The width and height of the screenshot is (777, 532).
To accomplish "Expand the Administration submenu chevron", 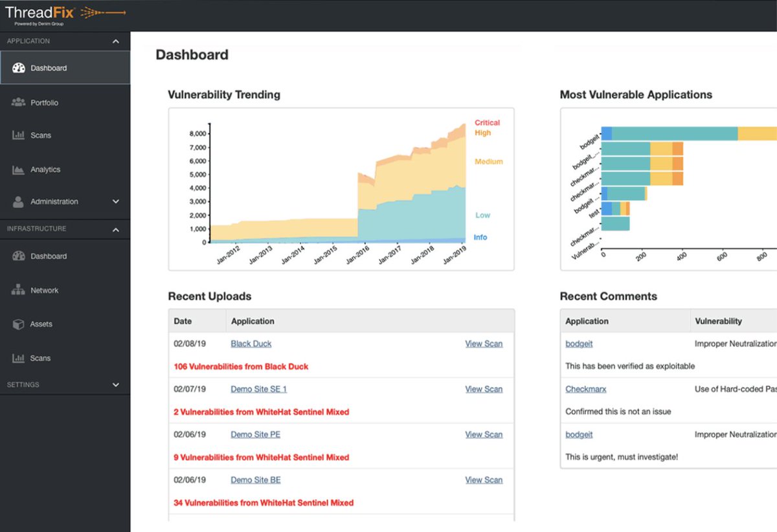I will (x=116, y=201).
